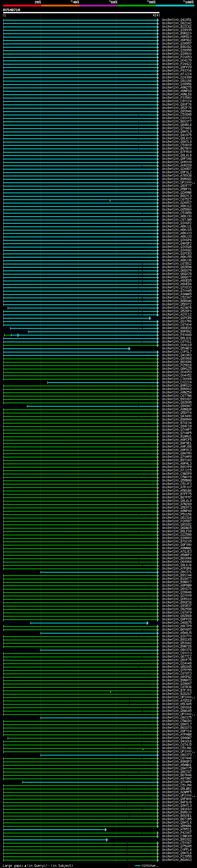
Task: Open hit UniRef100_Q41951
Action: coord(177,20)
